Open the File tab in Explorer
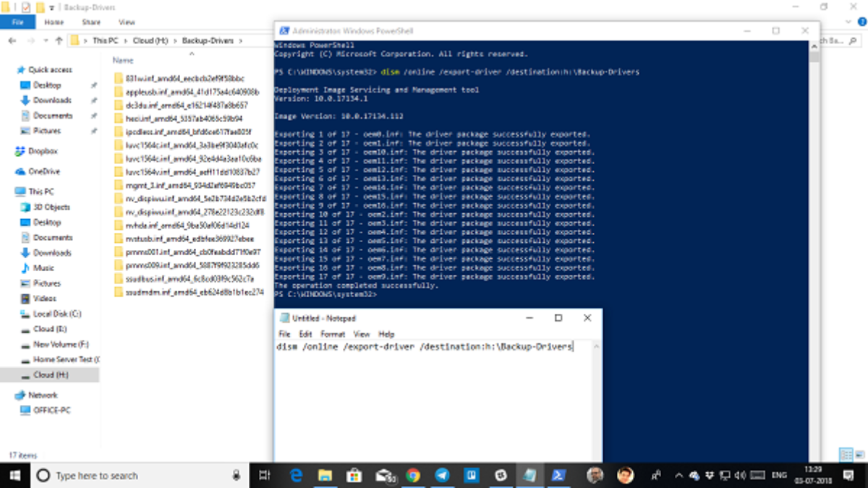The image size is (868, 488). (x=18, y=22)
